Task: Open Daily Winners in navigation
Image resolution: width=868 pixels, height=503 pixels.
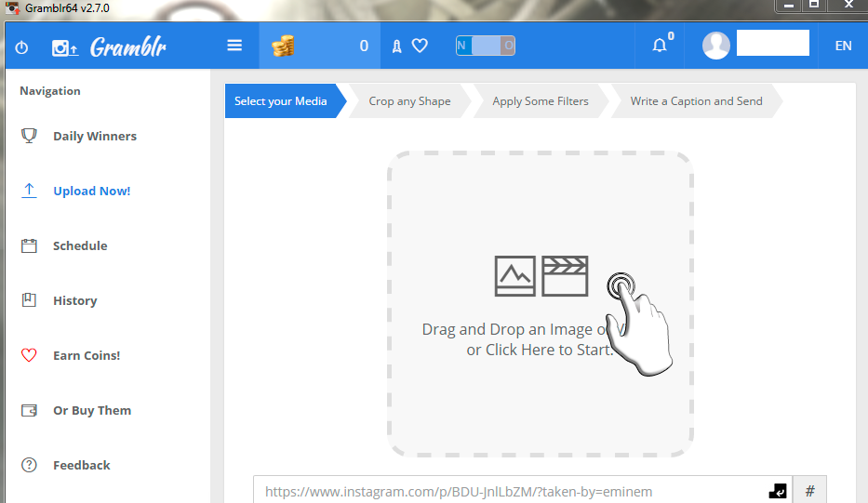Action: click(x=95, y=136)
